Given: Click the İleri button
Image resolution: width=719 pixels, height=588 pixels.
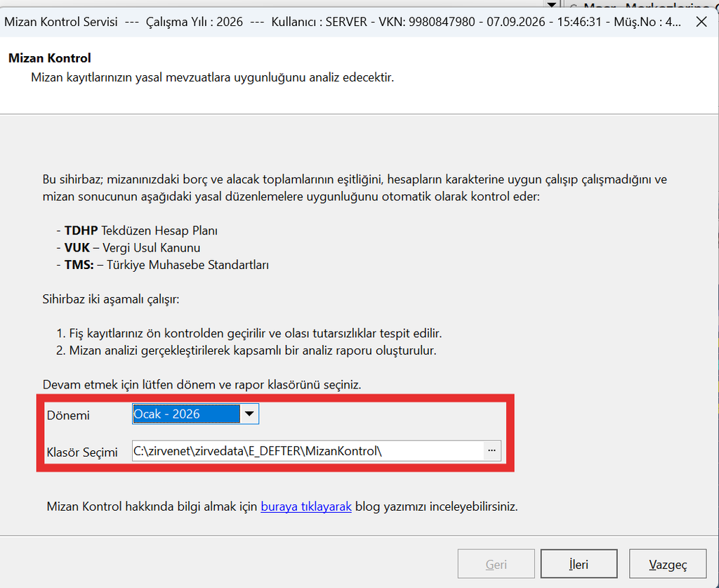Looking at the screenshot, I should pos(579,564).
